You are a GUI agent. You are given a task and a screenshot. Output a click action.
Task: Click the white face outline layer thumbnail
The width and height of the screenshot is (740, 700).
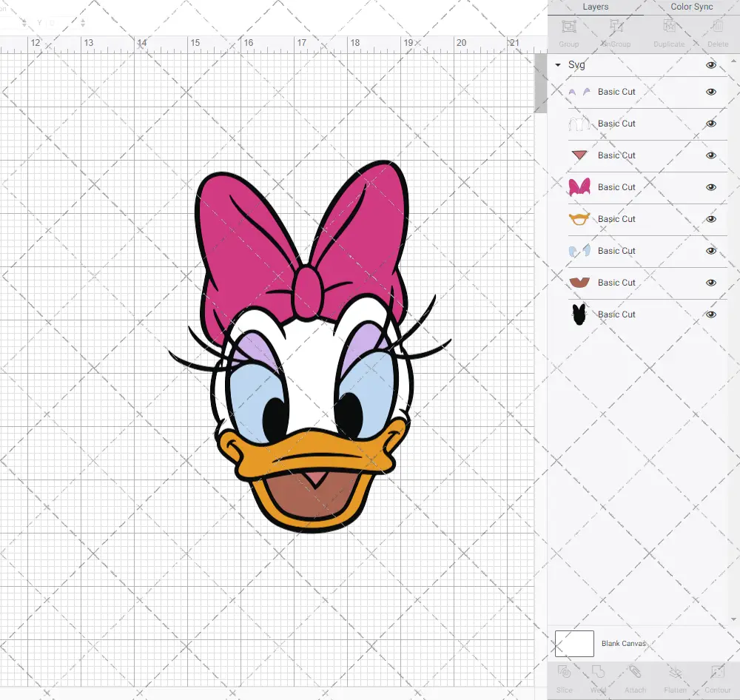pyautogui.click(x=579, y=124)
